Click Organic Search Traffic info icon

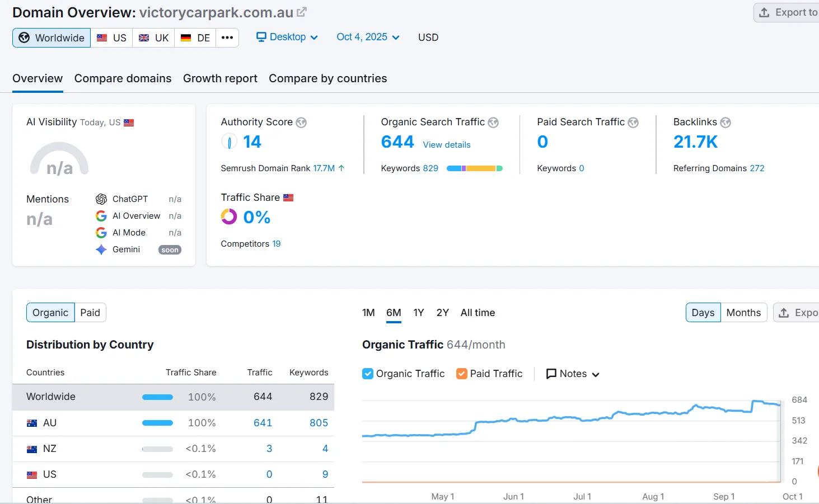(x=493, y=123)
